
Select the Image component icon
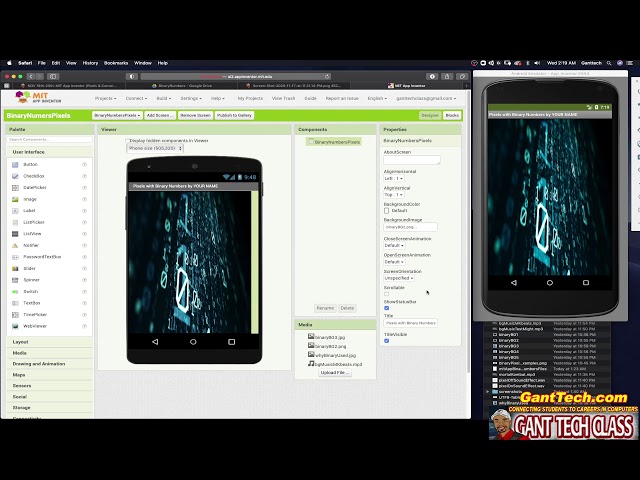coord(15,199)
